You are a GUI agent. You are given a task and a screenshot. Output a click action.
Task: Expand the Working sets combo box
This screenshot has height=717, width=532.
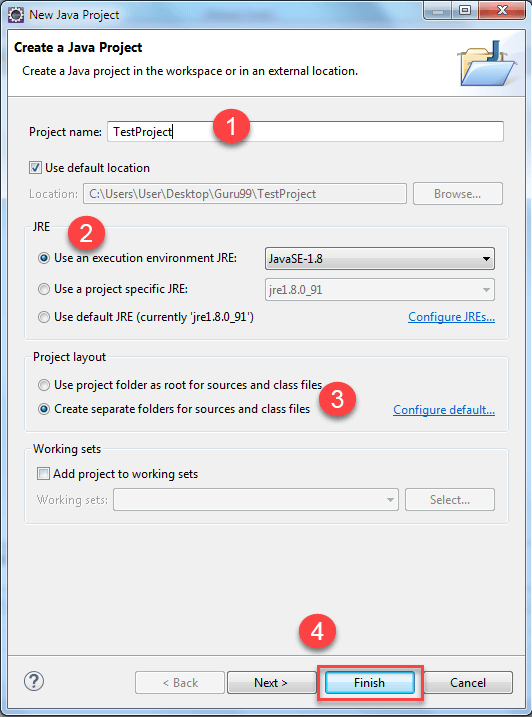tap(256, 499)
